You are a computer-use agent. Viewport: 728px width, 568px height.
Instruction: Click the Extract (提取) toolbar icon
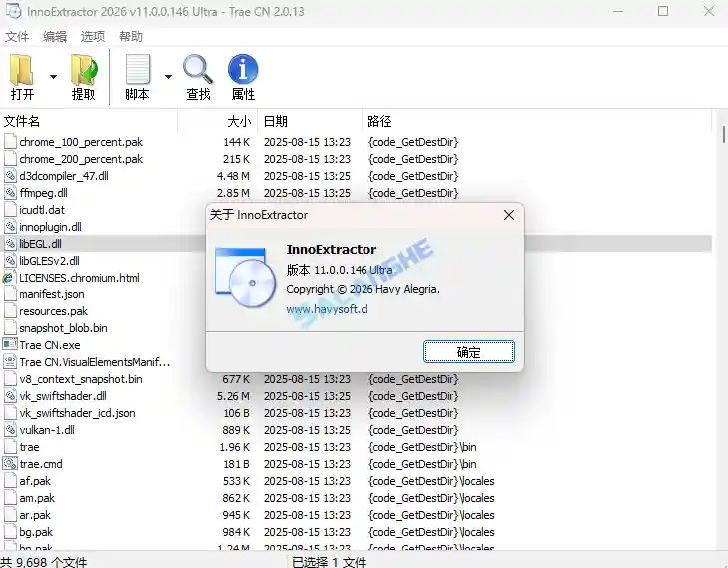pos(84,70)
